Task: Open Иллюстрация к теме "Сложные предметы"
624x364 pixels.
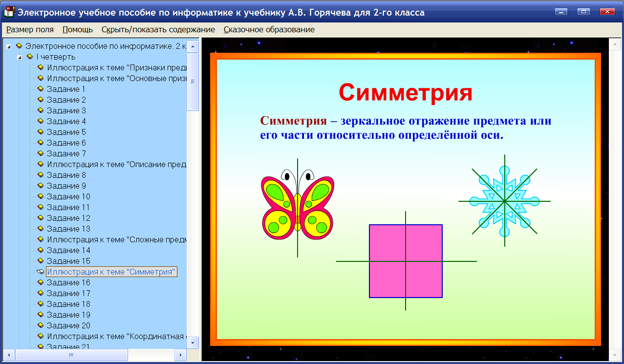Action: click(x=115, y=239)
